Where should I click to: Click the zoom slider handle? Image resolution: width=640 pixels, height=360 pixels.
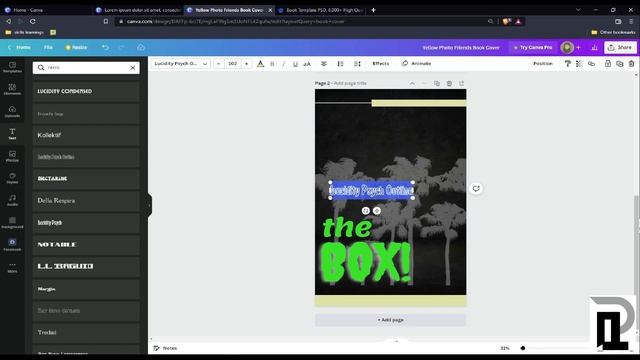523,348
